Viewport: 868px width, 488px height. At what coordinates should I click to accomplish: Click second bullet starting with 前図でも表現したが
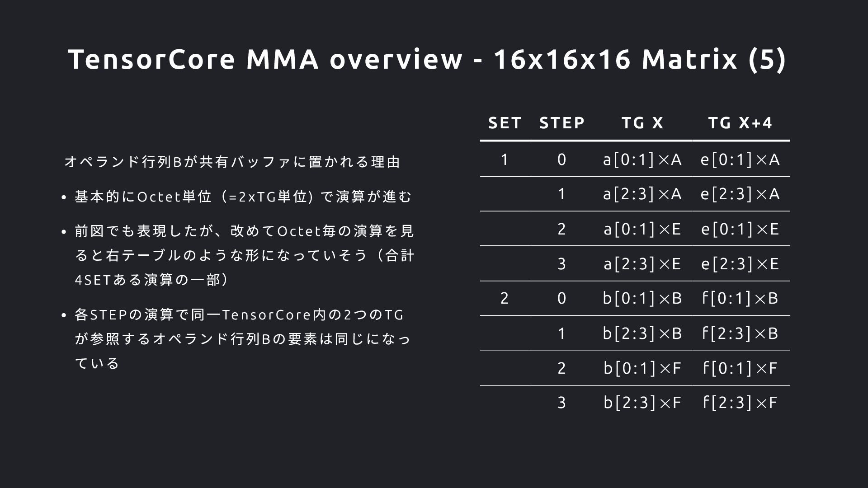pyautogui.click(x=244, y=255)
